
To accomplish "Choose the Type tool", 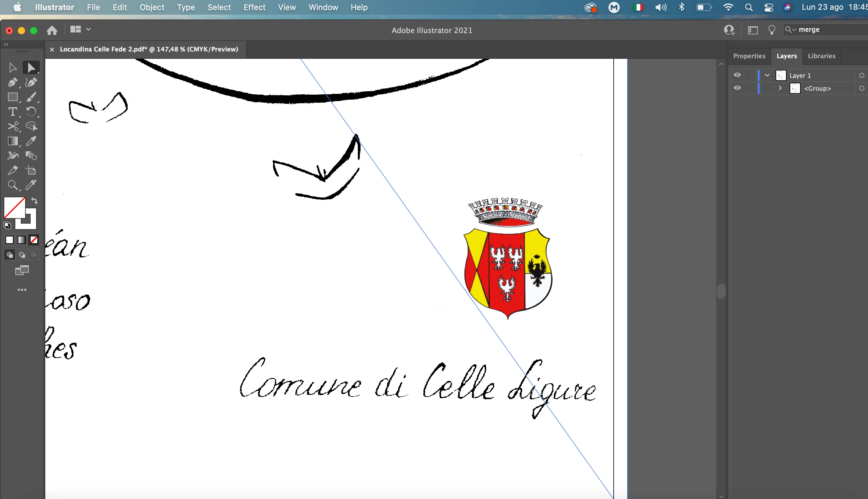I will 13,112.
